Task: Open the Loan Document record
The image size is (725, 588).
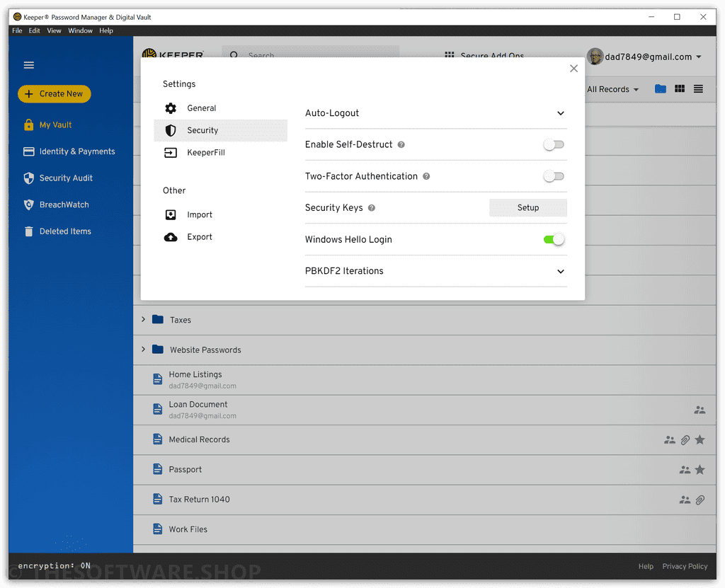Action: pos(425,410)
